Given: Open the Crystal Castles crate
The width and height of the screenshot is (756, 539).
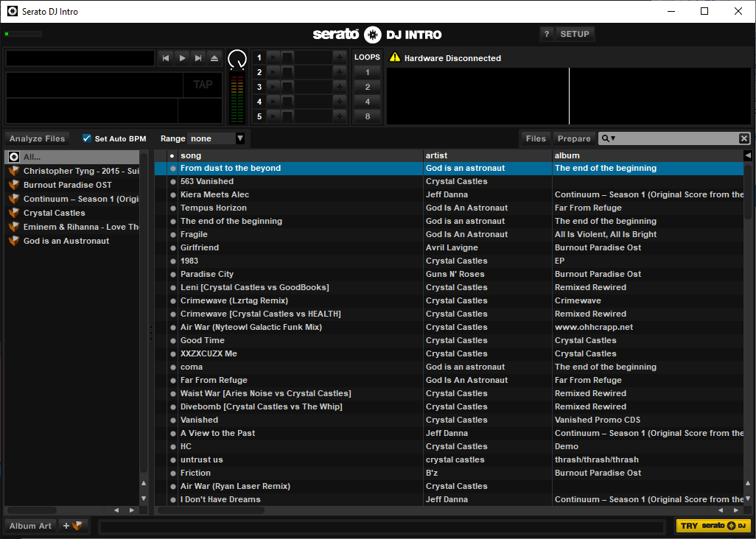Looking at the screenshot, I should pyautogui.click(x=71, y=213).
